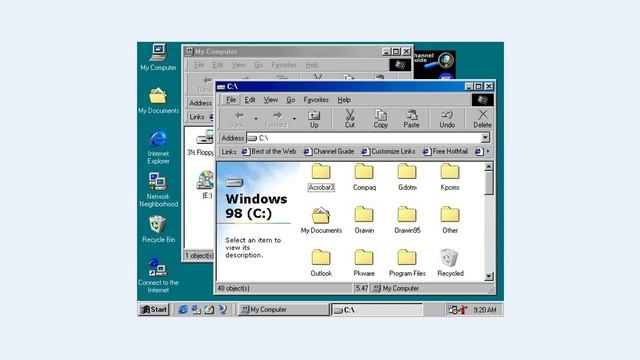Click the C:\ taskbar button
This screenshot has width=640, height=360.
(377, 310)
